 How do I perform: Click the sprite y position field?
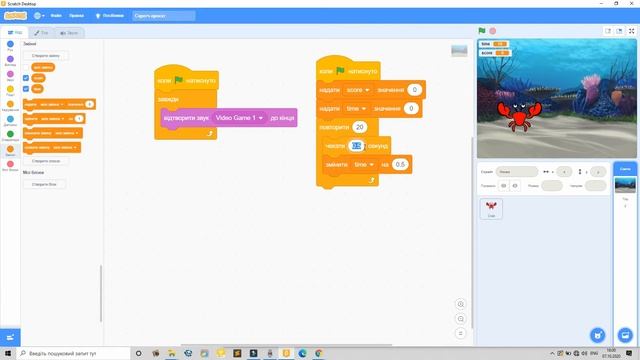598,172
